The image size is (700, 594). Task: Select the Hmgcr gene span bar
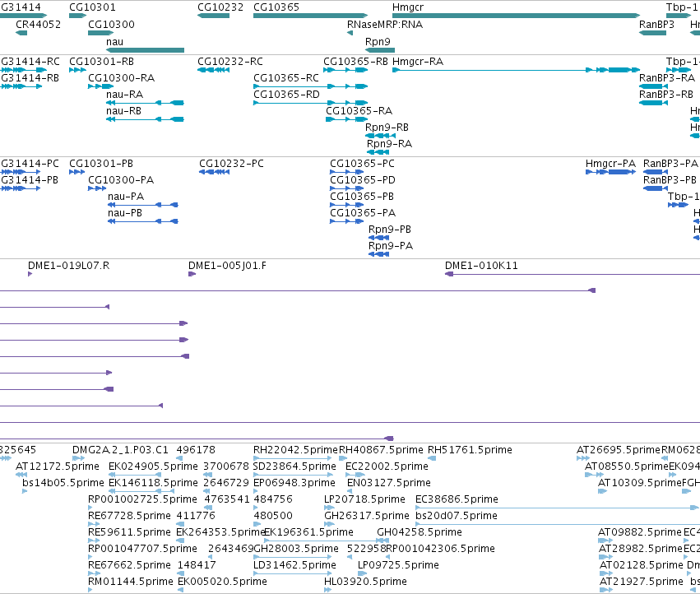[516, 16]
